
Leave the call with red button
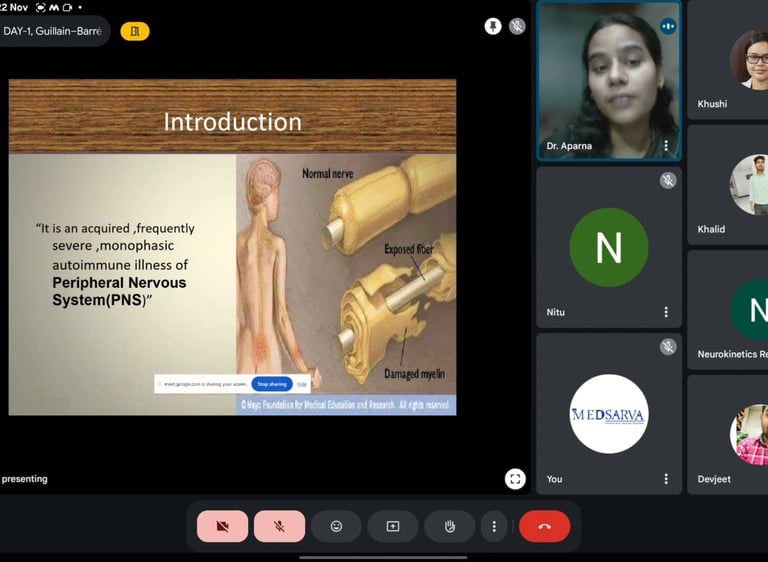pyautogui.click(x=545, y=526)
